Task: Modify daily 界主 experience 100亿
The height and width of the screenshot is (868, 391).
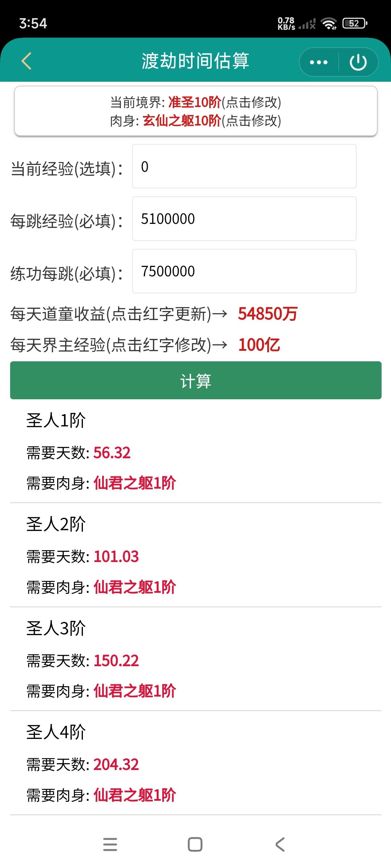Action: click(x=259, y=345)
